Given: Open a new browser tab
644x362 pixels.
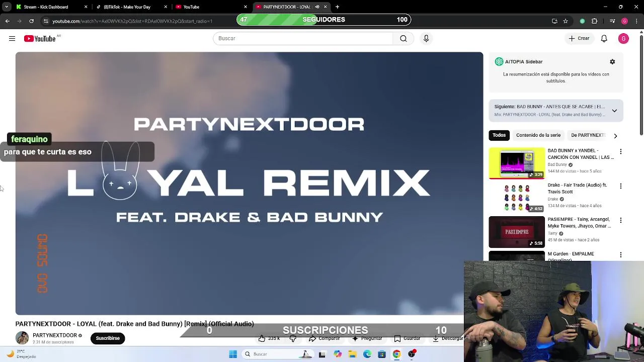Looking at the screenshot, I should point(337,7).
